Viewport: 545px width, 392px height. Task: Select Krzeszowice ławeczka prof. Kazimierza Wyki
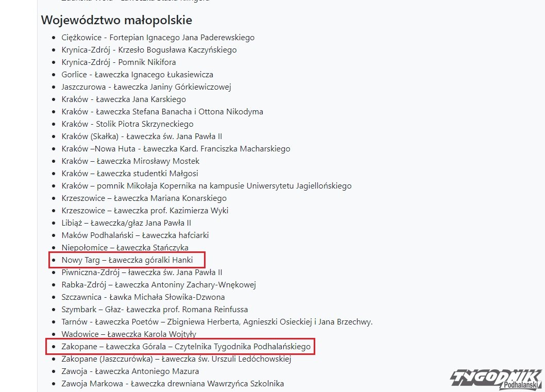pos(145,211)
